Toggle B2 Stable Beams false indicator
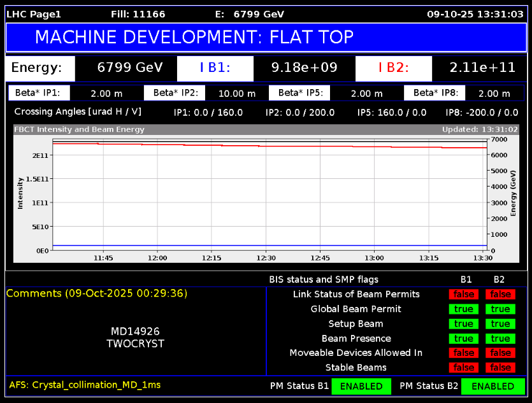The height and width of the screenshot is (403, 532). pyautogui.click(x=500, y=368)
